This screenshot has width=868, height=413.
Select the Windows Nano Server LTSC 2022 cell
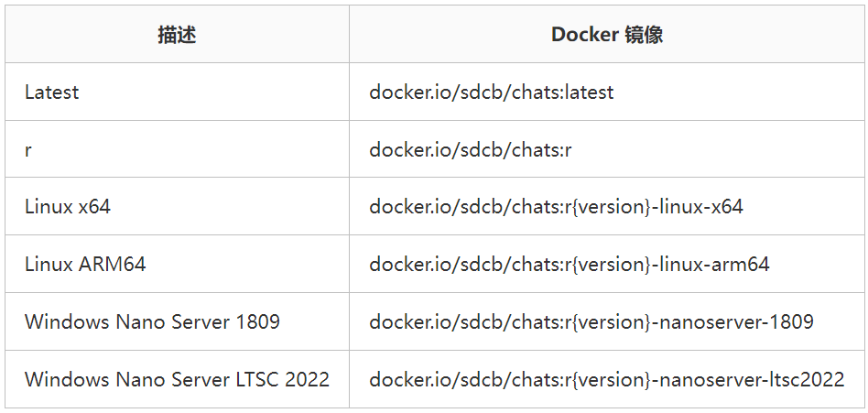pos(177,379)
